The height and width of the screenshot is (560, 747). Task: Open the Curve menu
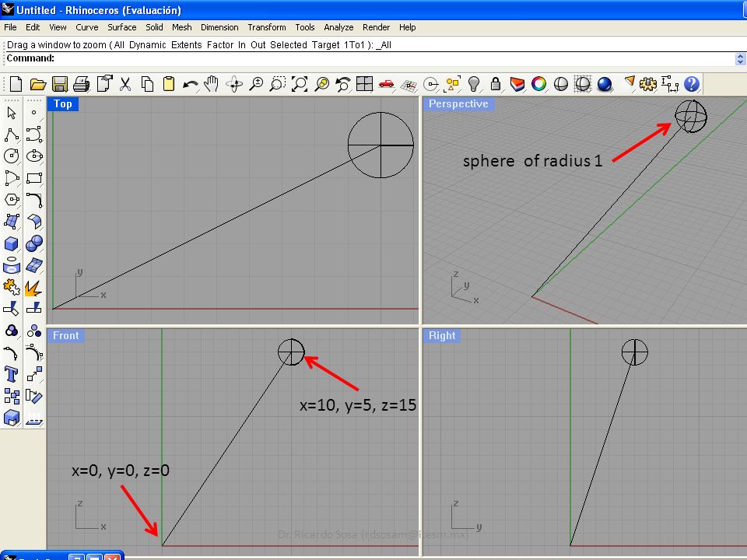click(86, 27)
